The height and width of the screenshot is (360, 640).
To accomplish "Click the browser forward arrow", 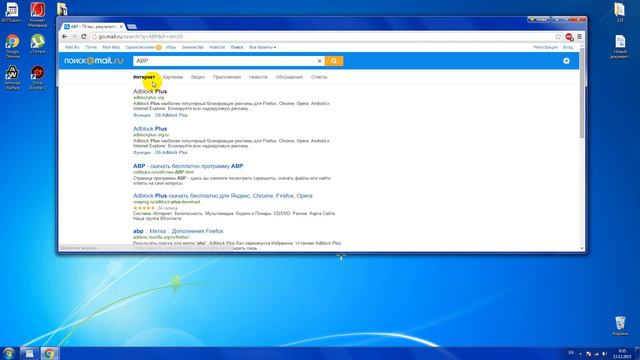I will pyautogui.click(x=74, y=37).
